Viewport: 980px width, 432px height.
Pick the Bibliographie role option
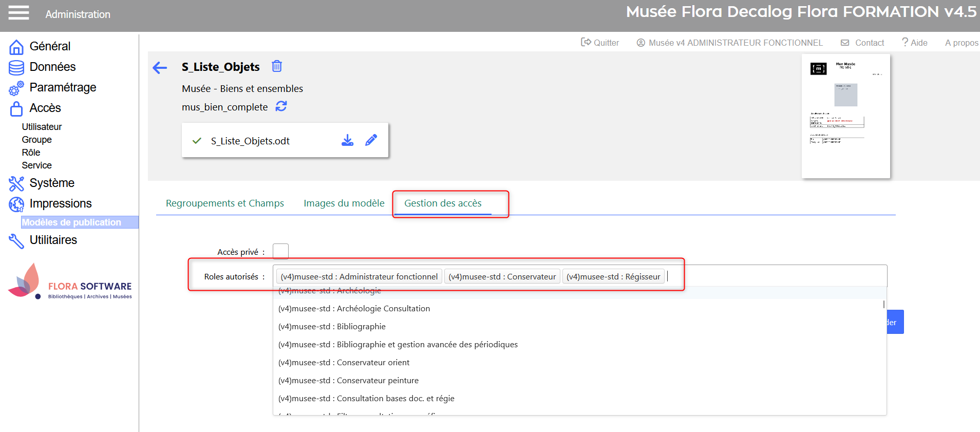pyautogui.click(x=332, y=326)
